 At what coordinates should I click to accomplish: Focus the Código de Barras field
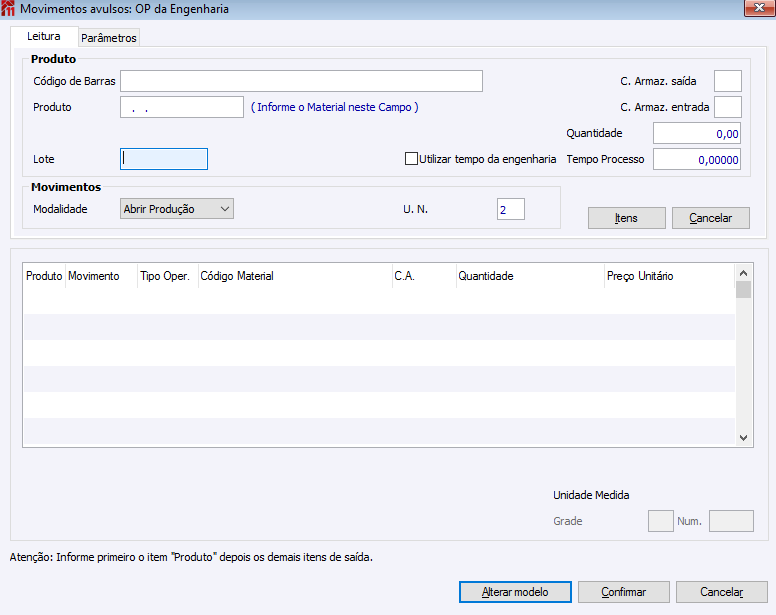coord(301,81)
